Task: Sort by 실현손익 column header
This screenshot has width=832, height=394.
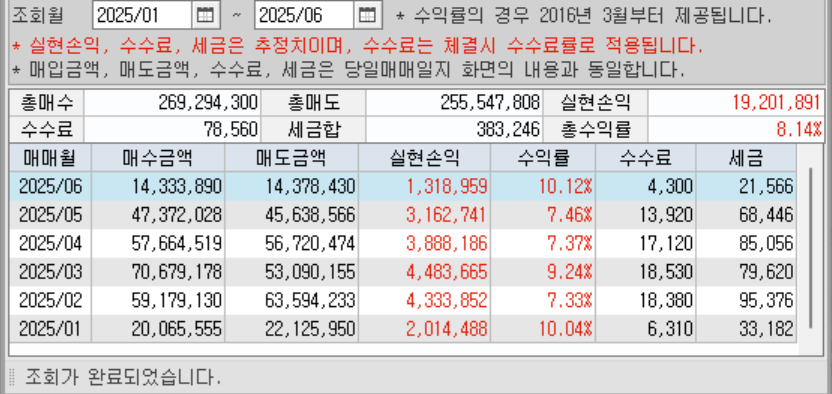Action: tap(424, 157)
